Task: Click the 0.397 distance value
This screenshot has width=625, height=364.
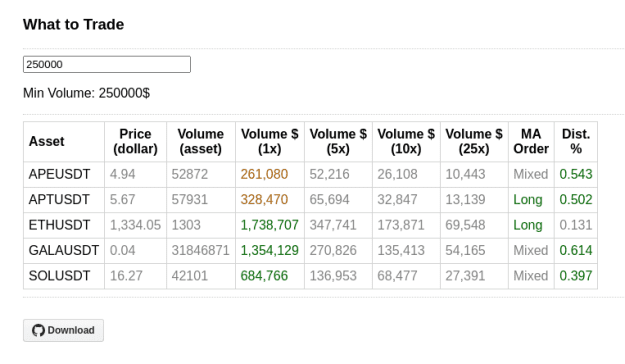Action: tap(576, 276)
